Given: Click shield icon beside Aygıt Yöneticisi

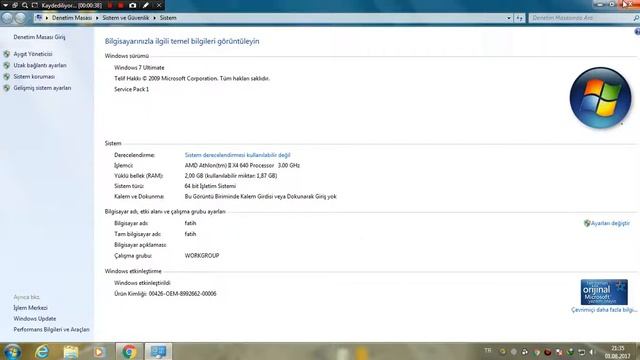Looking at the screenshot, I should tap(7, 54).
